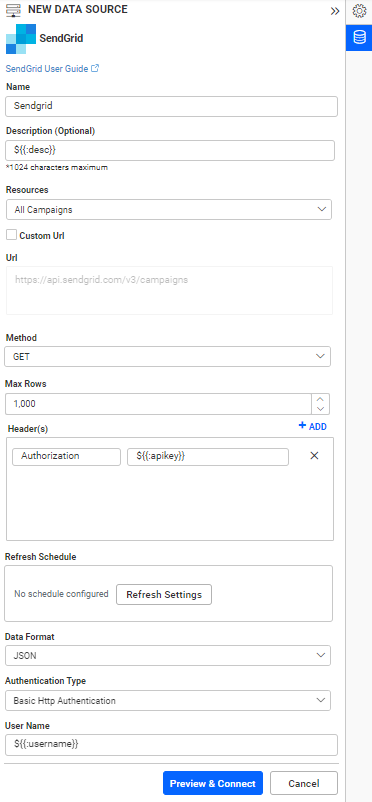Image resolution: width=372 pixels, height=802 pixels.
Task: Click the Description input field
Action: [x=170, y=151]
